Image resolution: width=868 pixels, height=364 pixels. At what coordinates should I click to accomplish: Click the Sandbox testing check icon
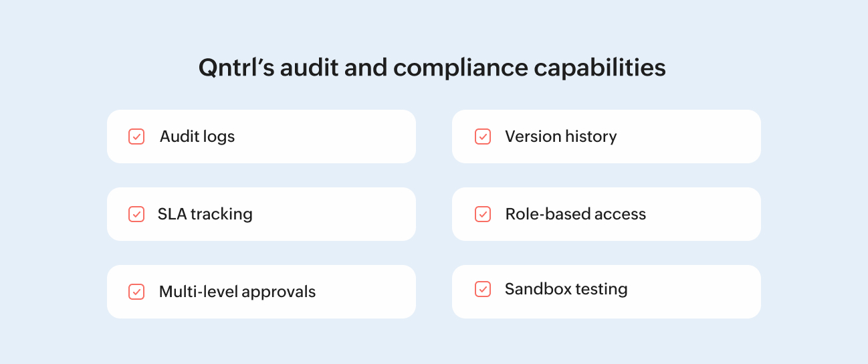(482, 289)
